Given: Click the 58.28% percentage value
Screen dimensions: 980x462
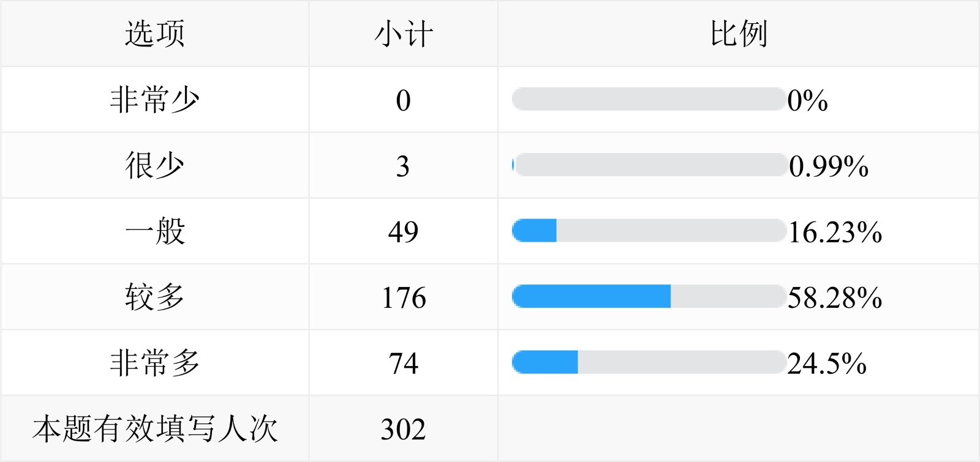Looking at the screenshot, I should point(835,297).
